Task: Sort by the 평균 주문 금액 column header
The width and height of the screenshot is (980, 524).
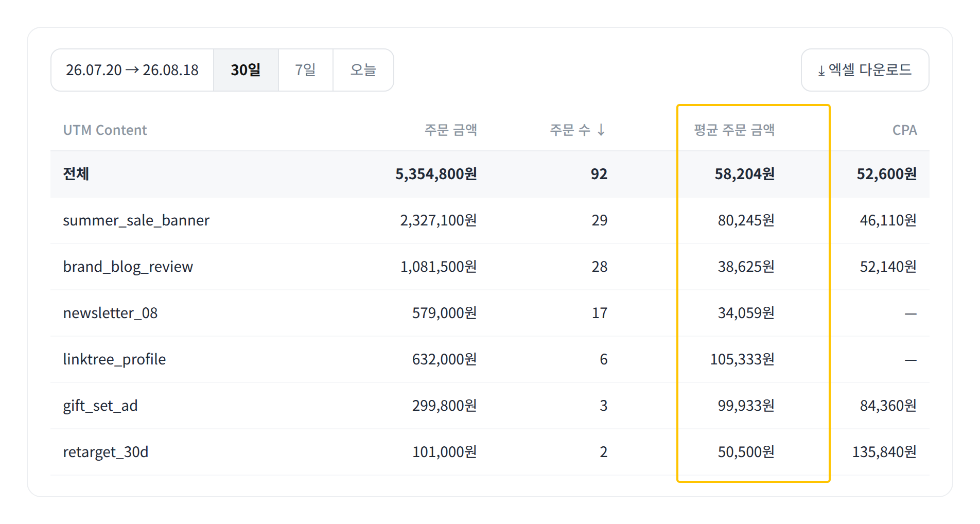Action: pos(734,130)
